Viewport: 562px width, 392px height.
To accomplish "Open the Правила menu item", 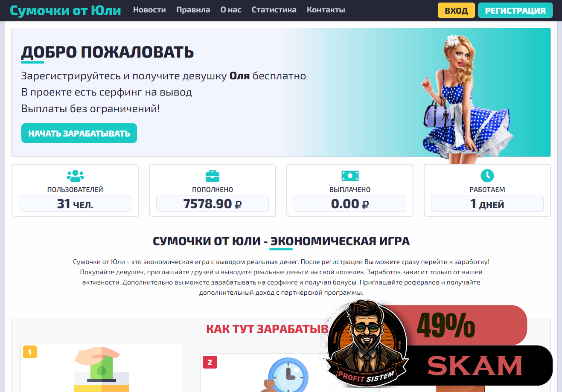I will pyautogui.click(x=193, y=10).
